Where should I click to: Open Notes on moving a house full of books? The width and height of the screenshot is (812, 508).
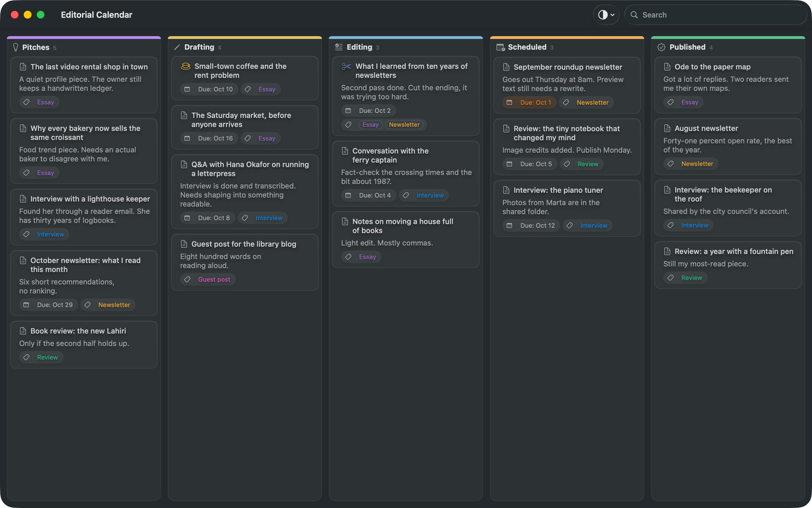coord(406,240)
